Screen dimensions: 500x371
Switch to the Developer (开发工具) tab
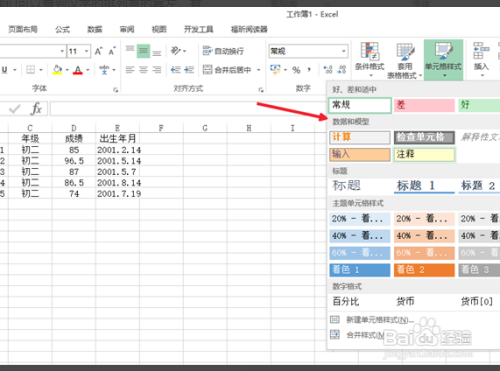(x=199, y=29)
